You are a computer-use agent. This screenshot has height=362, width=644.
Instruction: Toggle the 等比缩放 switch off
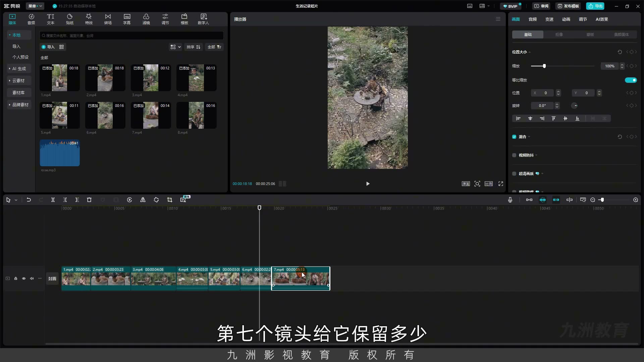(x=631, y=80)
